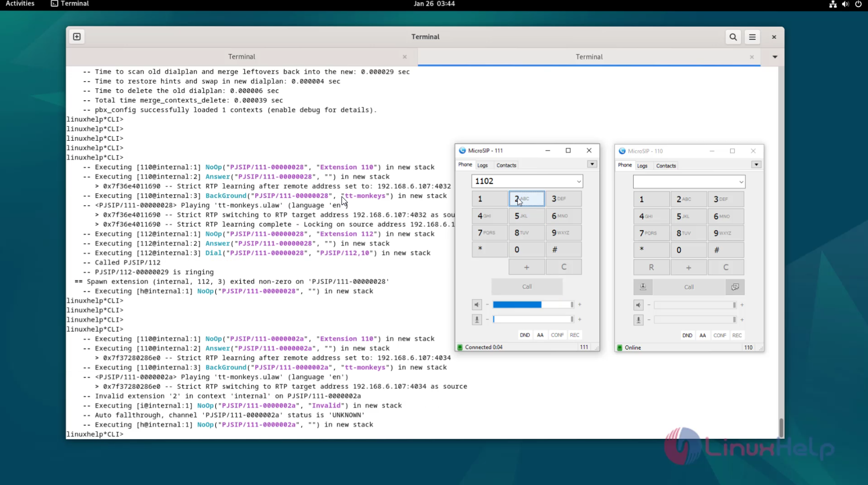This screenshot has height=485, width=868.
Task: Open Activities overview
Action: coord(20,4)
